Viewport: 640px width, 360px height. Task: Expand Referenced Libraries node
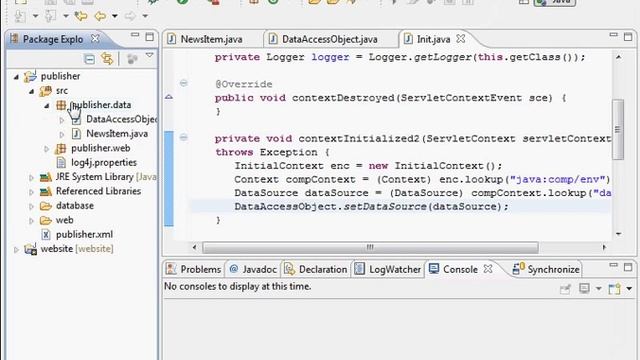pyautogui.click(x=31, y=192)
